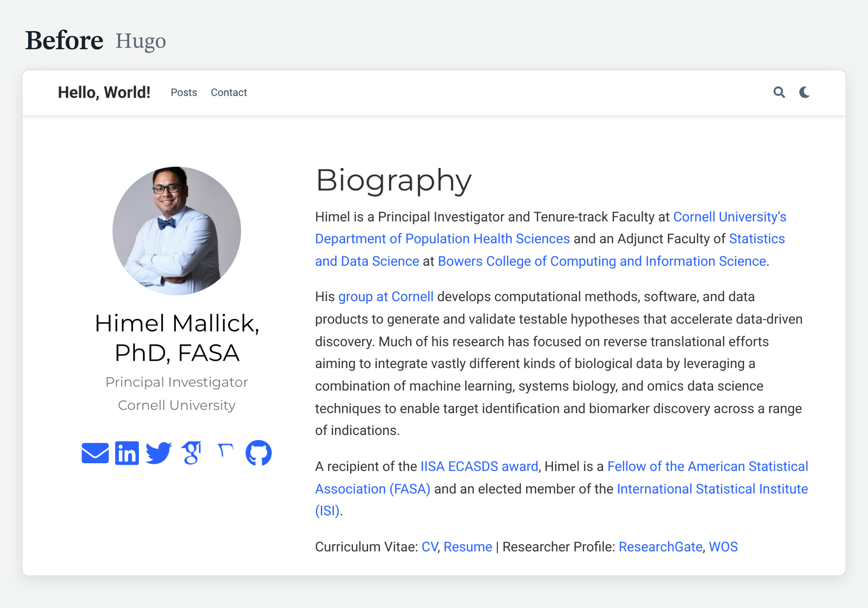Click the Biography heading
The image size is (868, 608).
click(393, 181)
